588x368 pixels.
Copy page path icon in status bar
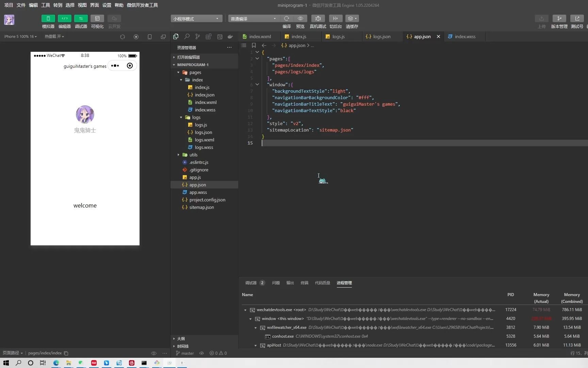click(x=66, y=353)
